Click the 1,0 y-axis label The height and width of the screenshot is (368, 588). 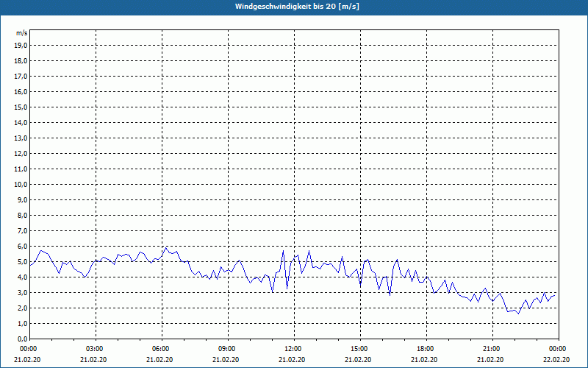point(22,323)
